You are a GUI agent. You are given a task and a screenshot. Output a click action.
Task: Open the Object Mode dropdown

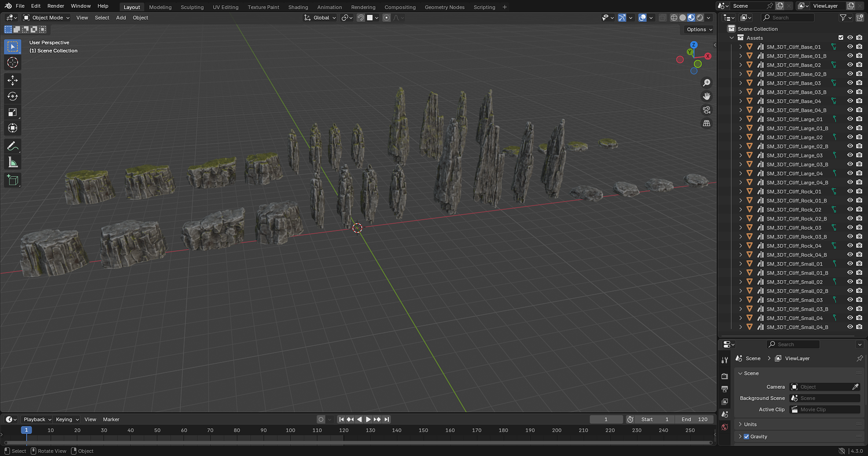click(46, 18)
